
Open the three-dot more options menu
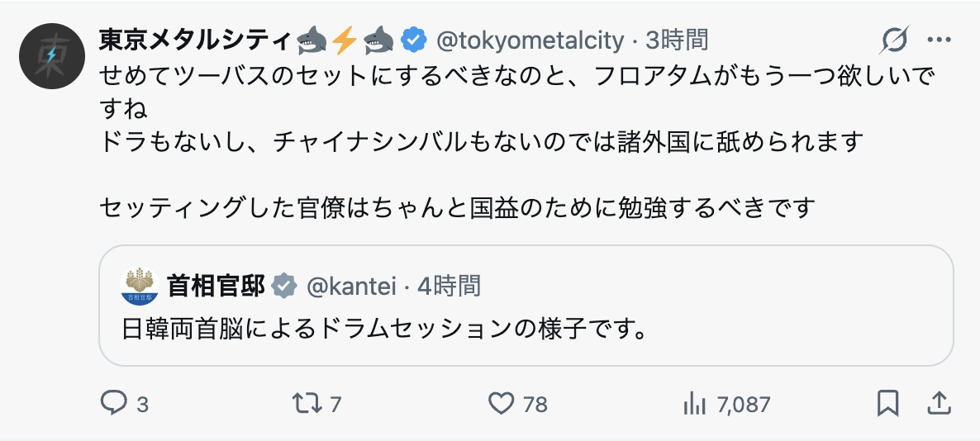tap(940, 39)
